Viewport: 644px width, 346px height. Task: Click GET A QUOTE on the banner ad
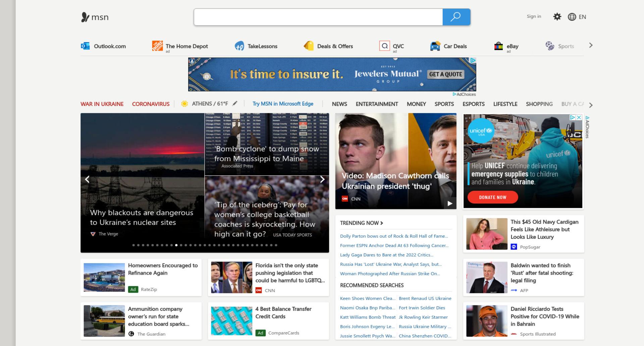pyautogui.click(x=446, y=74)
